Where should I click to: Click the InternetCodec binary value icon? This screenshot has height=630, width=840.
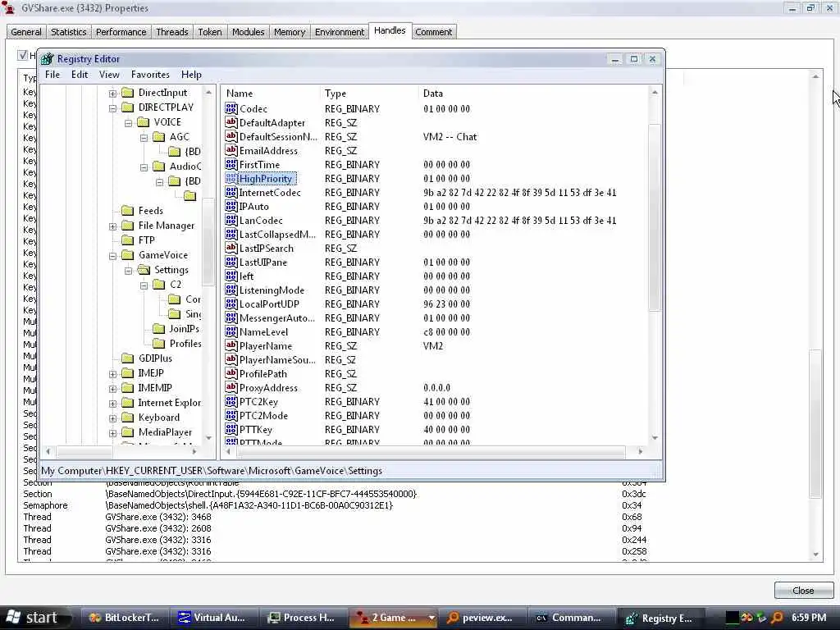[231, 192]
